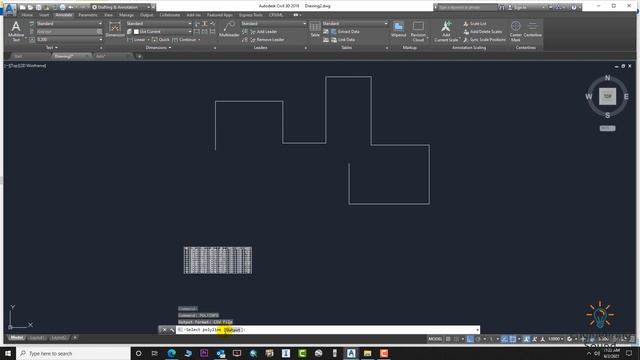
Task: Click the command line input field
Action: [327, 330]
